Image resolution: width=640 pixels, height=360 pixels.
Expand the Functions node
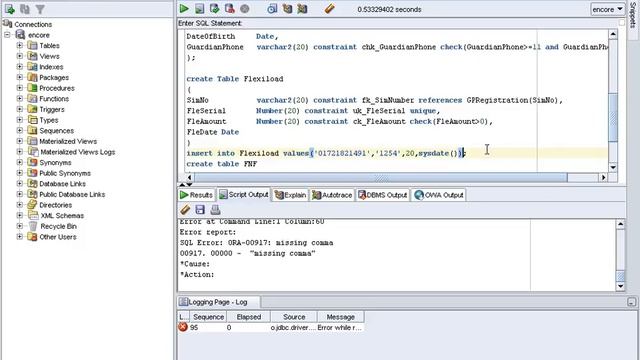pos(20,99)
